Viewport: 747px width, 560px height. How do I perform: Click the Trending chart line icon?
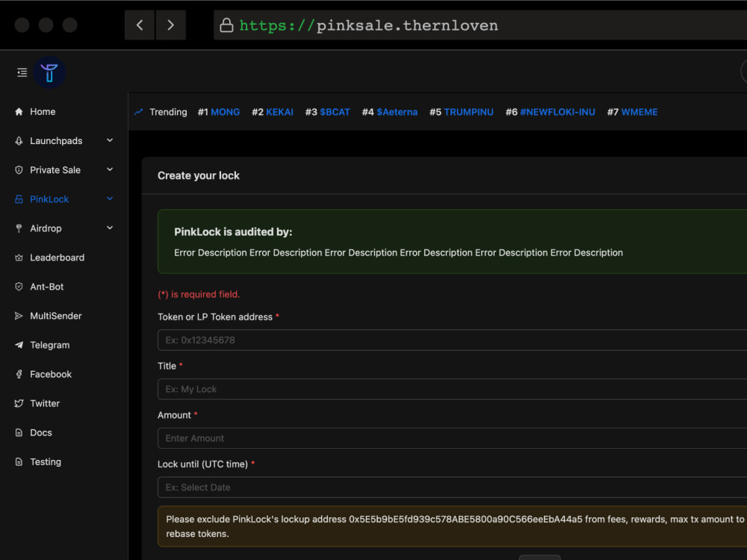coord(139,112)
